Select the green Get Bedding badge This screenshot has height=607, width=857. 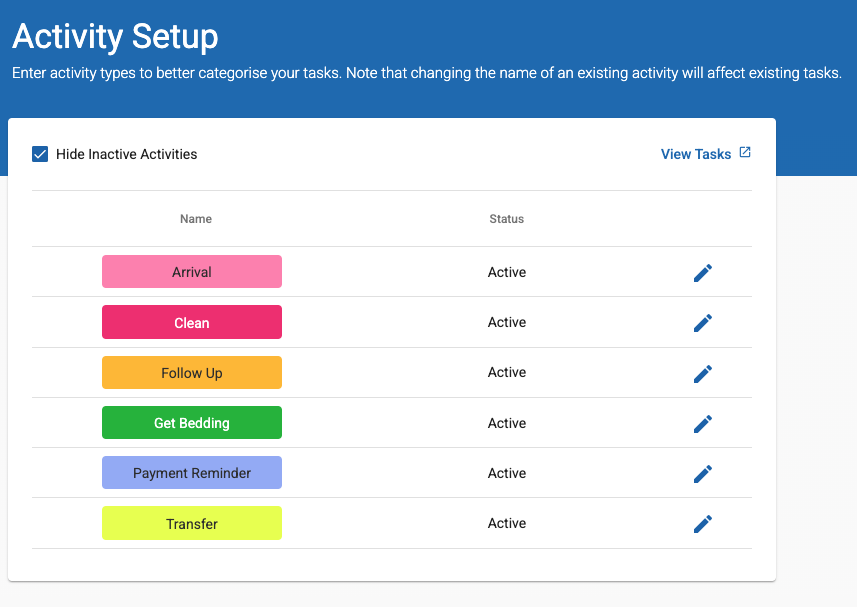click(x=191, y=422)
